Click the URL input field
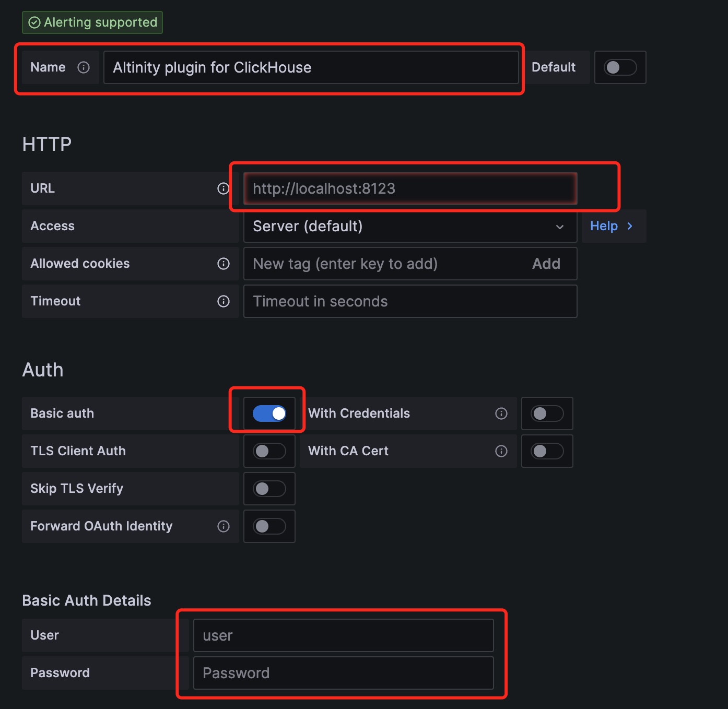 click(410, 188)
